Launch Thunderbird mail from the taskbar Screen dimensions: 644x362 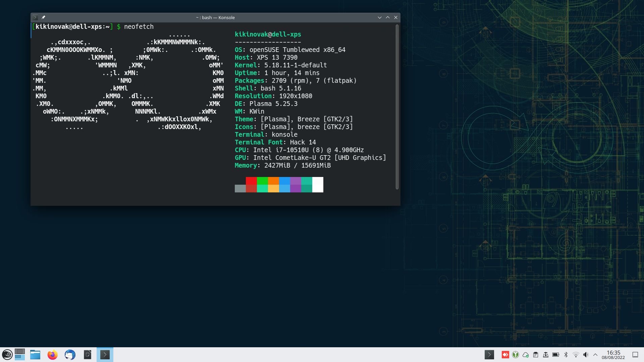[x=70, y=355]
